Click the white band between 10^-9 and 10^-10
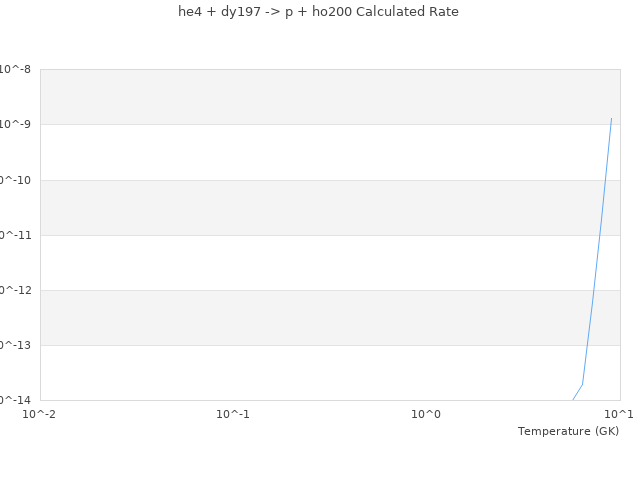640x480 pixels. pos(300,152)
